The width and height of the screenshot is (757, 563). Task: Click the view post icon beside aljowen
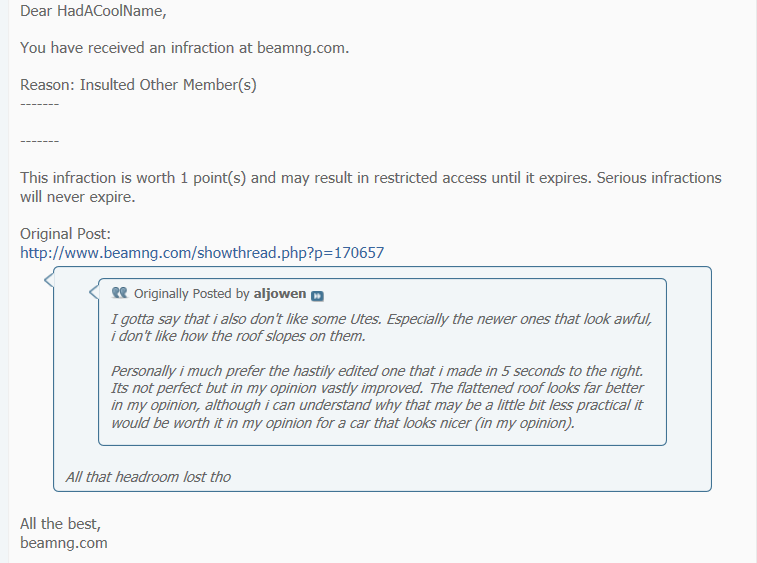click(x=317, y=296)
